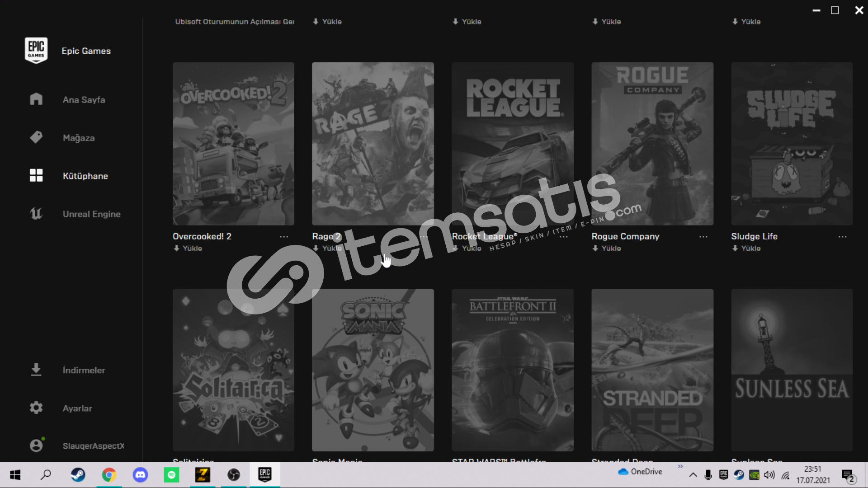
Task: Open Sludge Life cover thumbnail
Action: point(792,144)
